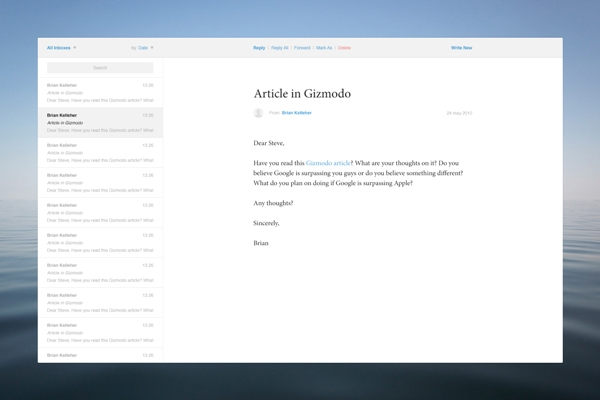Choose Reply All in toolbar
This screenshot has width=600, height=400.
pos(279,48)
